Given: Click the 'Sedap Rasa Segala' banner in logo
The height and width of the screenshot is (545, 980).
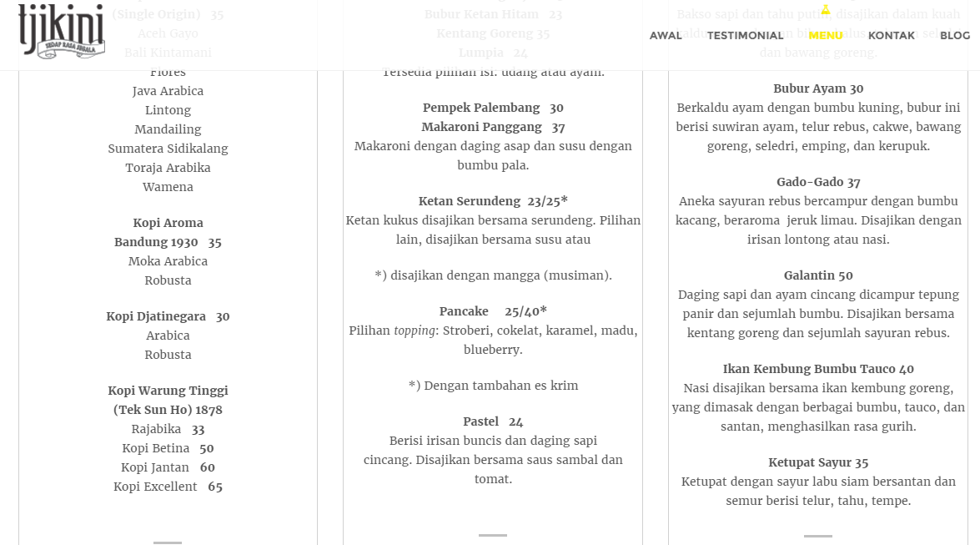Looking at the screenshot, I should pos(71,48).
